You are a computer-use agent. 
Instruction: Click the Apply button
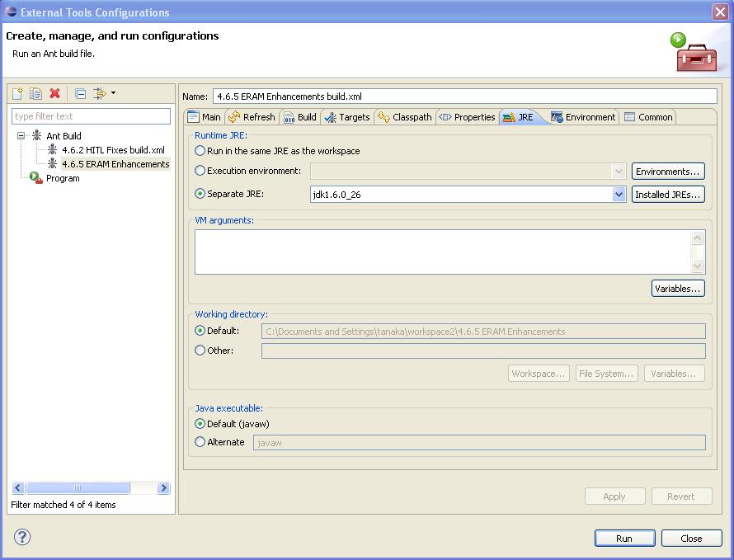(614, 496)
